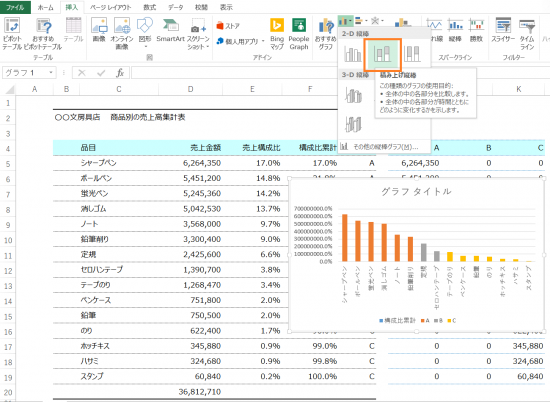This screenshot has width=550, height=402.
Task: Insert a SmartArt graphic
Action: pyautogui.click(x=170, y=31)
